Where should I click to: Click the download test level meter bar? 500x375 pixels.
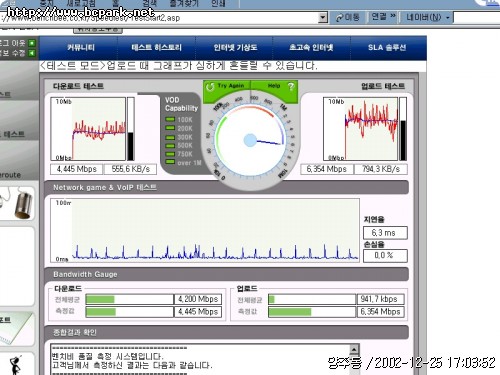131,129
